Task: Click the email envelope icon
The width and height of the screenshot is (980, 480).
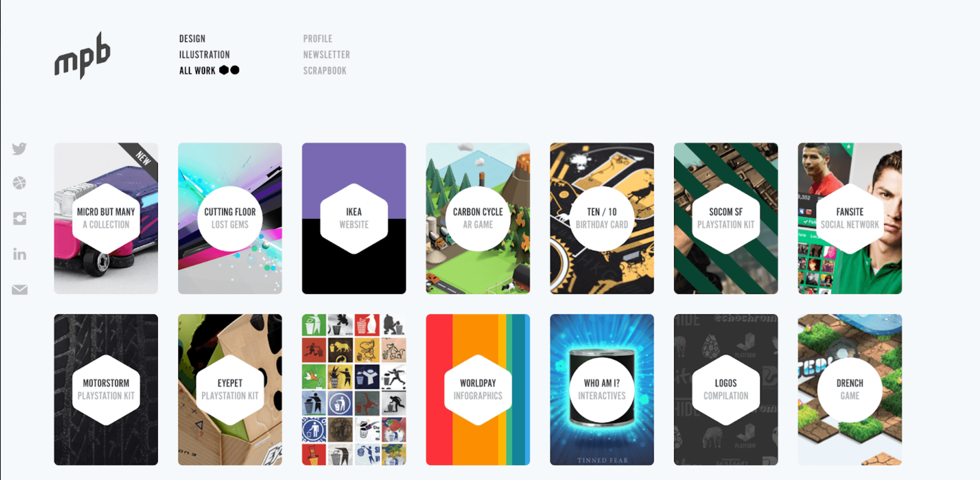Action: (19, 290)
